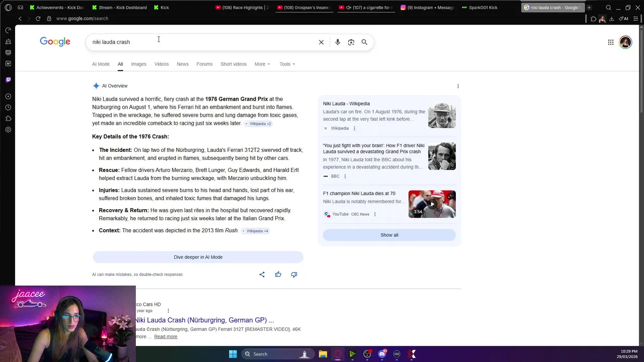Click Show all sources button

(x=389, y=235)
